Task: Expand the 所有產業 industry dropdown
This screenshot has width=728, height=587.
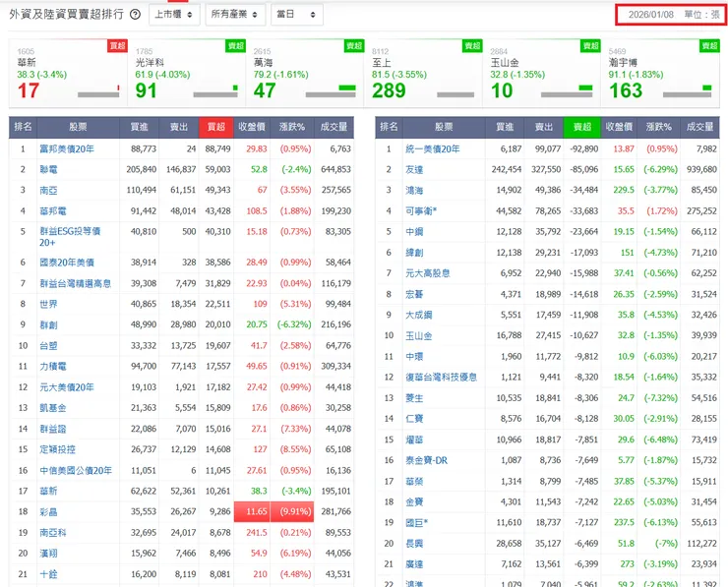Action: coord(235,15)
